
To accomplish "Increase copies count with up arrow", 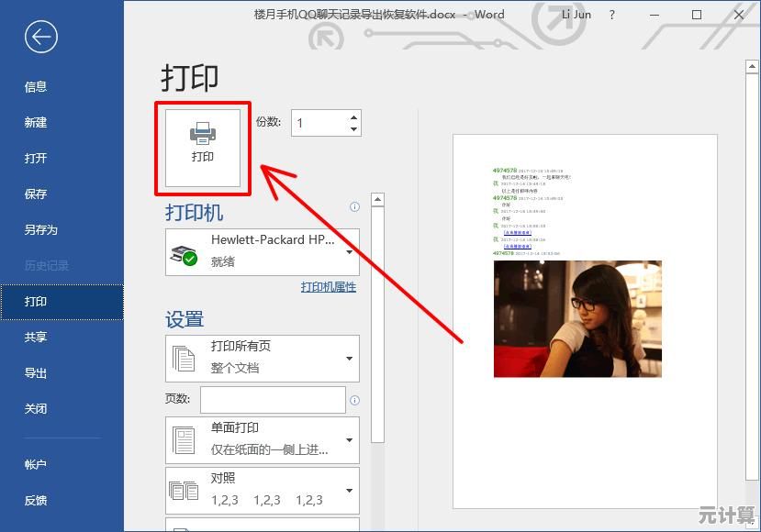I will [354, 116].
